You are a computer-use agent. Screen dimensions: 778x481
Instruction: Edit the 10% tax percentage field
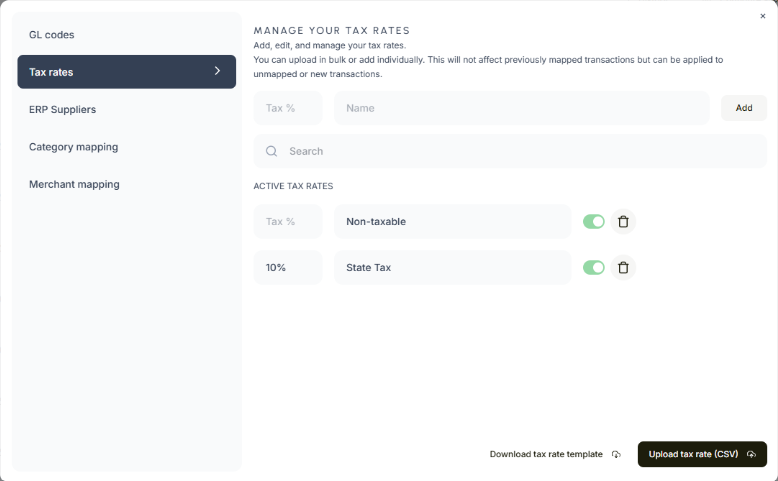click(288, 268)
